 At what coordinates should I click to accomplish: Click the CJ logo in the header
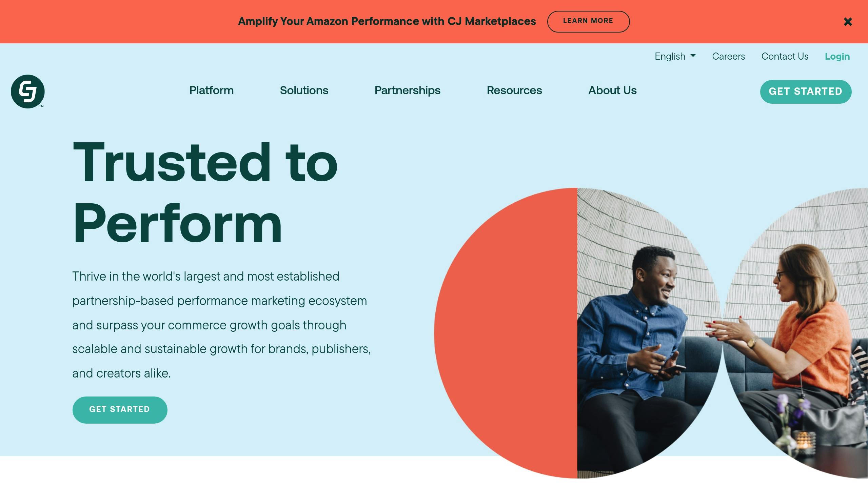(28, 91)
